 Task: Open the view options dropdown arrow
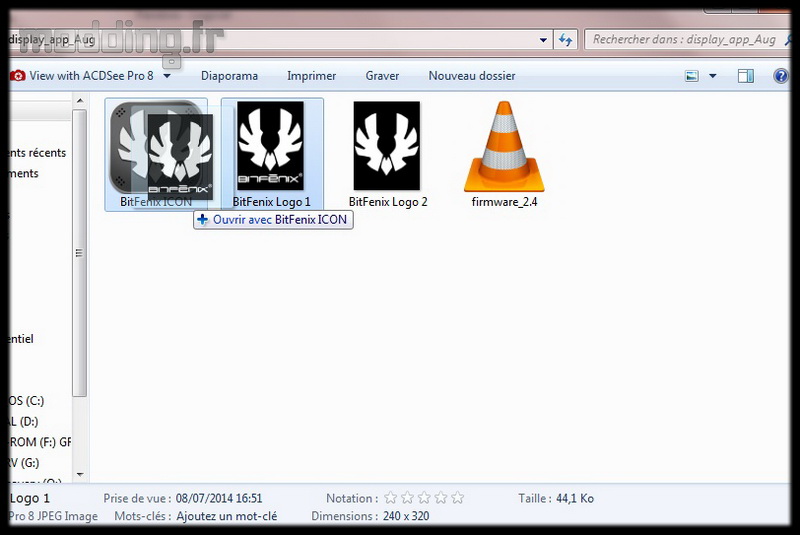pyautogui.click(x=712, y=77)
